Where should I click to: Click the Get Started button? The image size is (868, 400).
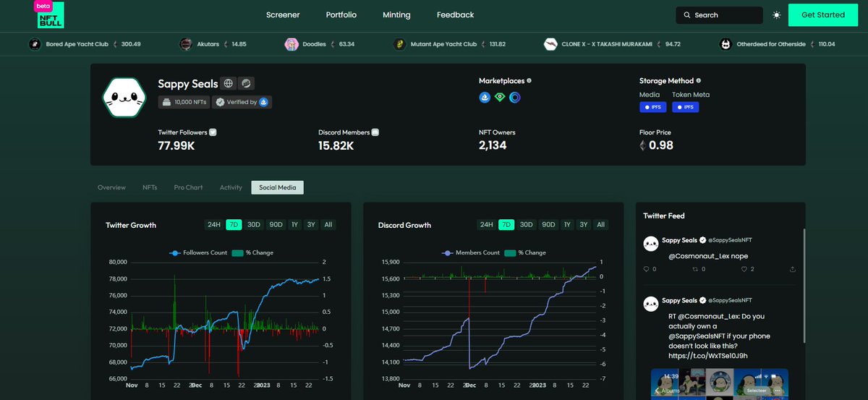pos(823,14)
